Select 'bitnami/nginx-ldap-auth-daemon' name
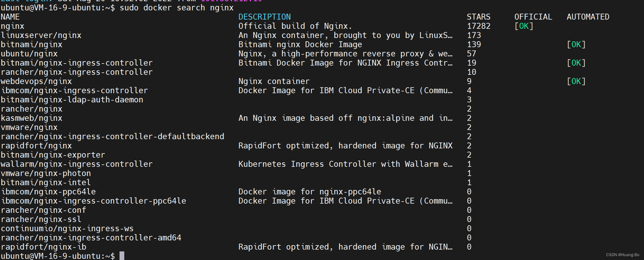The width and height of the screenshot is (644, 260). click(72, 100)
